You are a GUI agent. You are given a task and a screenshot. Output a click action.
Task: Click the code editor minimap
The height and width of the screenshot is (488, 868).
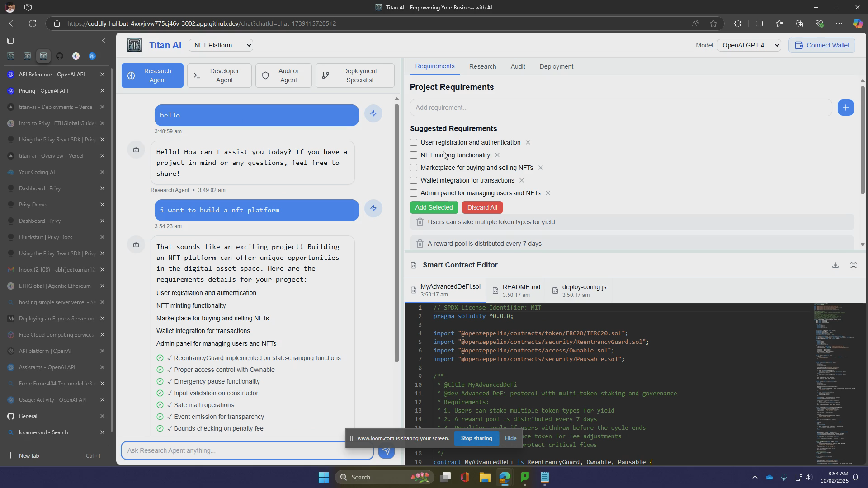coord(838,383)
